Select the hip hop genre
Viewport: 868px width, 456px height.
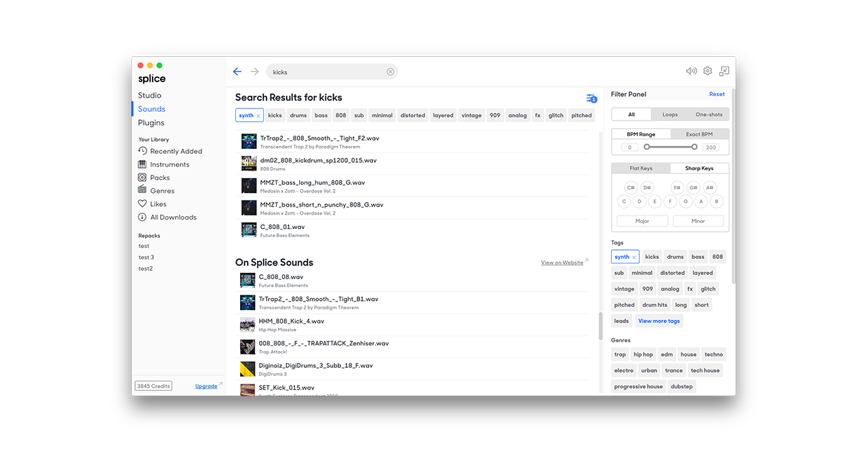tap(644, 354)
